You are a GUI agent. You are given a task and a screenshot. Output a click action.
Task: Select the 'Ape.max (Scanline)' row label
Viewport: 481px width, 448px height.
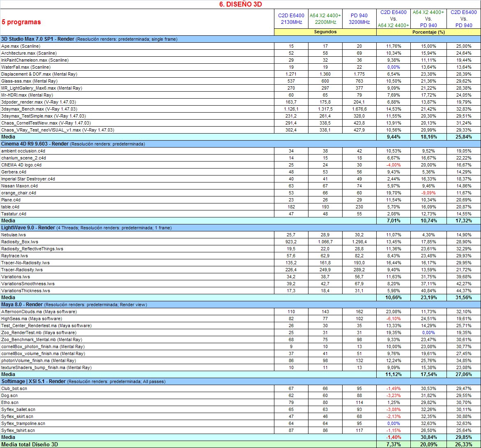pyautogui.click(x=21, y=46)
